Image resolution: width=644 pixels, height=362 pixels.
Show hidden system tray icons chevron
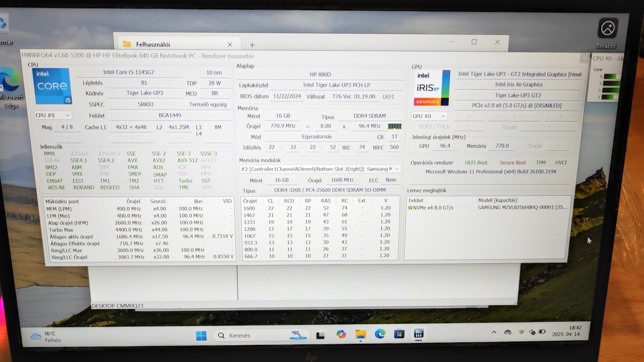[x=494, y=332]
